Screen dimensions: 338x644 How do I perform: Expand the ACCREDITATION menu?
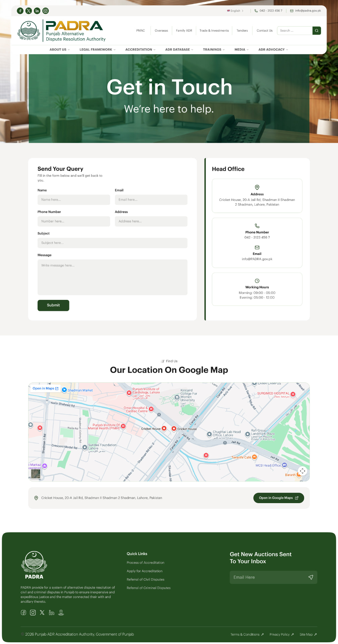pyautogui.click(x=140, y=50)
